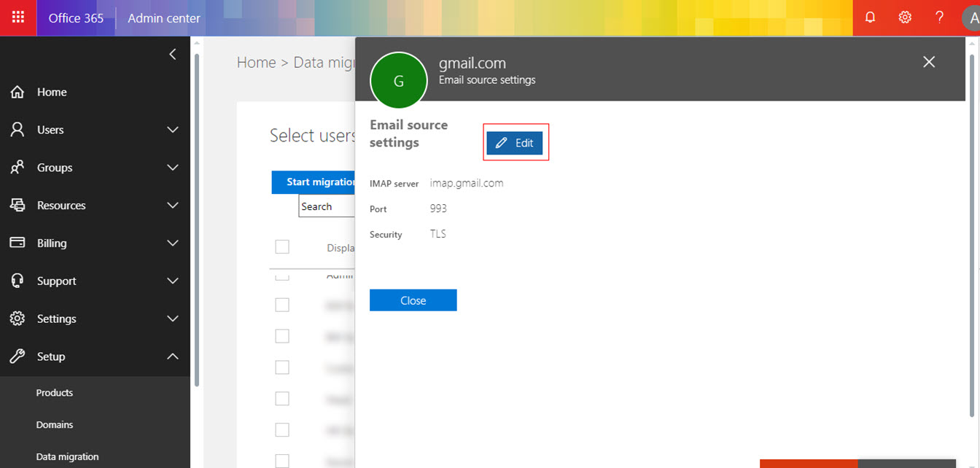This screenshot has width=980, height=468.
Task: Close the gmail.com panel with the X
Action: (929, 62)
